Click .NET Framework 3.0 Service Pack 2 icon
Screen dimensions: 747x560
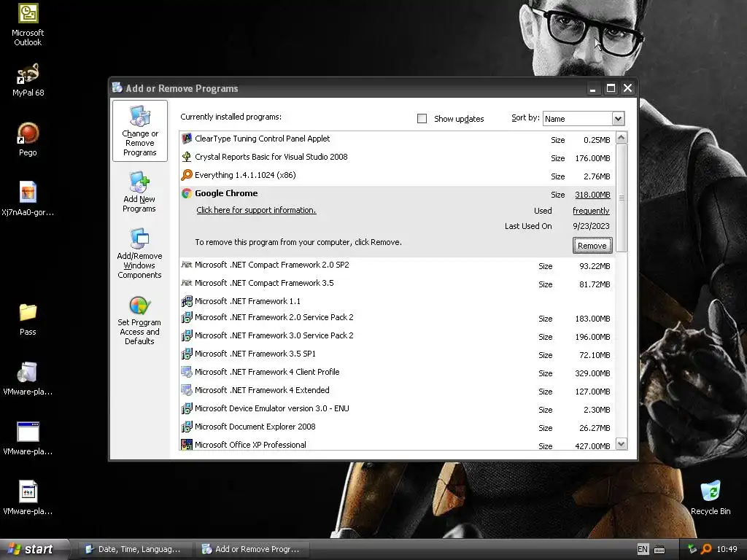pyautogui.click(x=187, y=335)
